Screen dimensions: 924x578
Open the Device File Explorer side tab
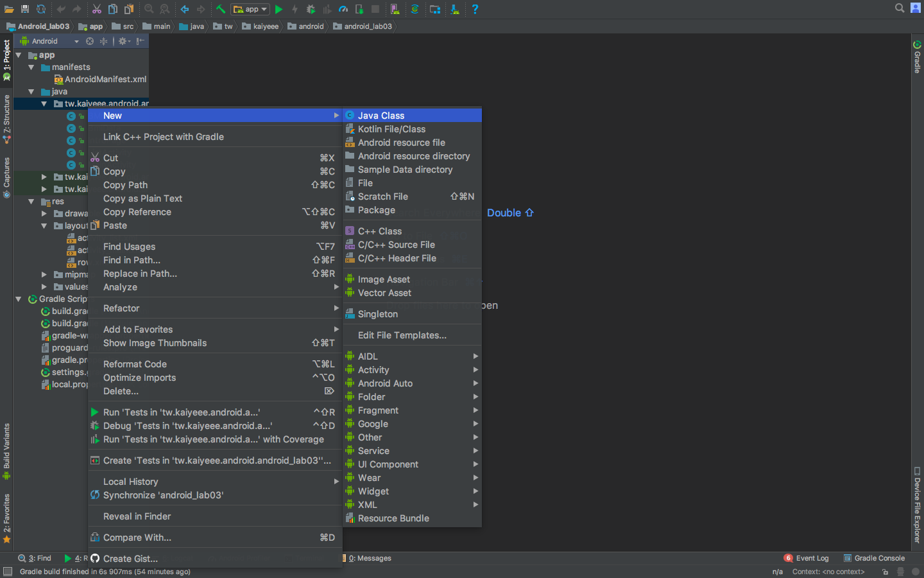[x=918, y=505]
